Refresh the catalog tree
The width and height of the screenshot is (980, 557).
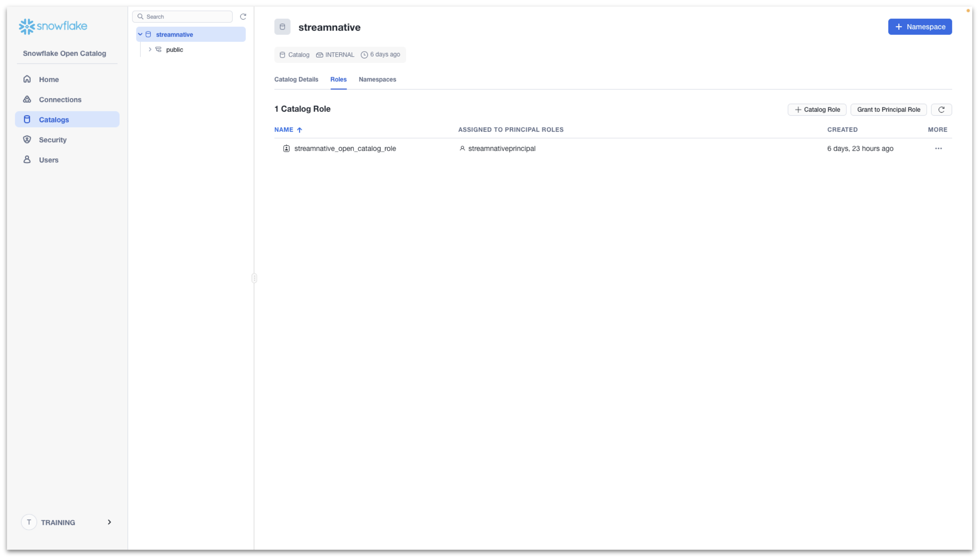click(x=243, y=16)
